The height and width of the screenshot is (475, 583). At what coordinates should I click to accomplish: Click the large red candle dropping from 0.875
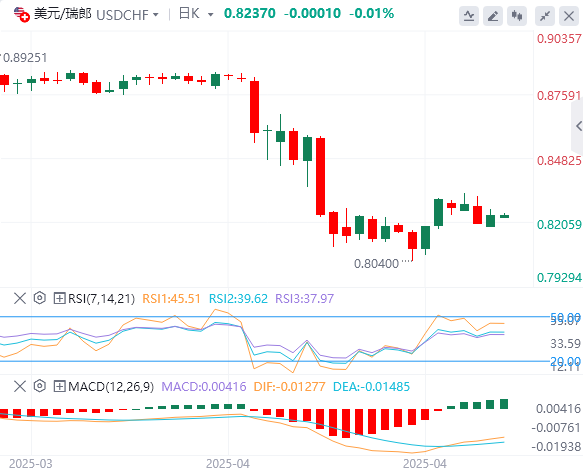tap(254, 107)
